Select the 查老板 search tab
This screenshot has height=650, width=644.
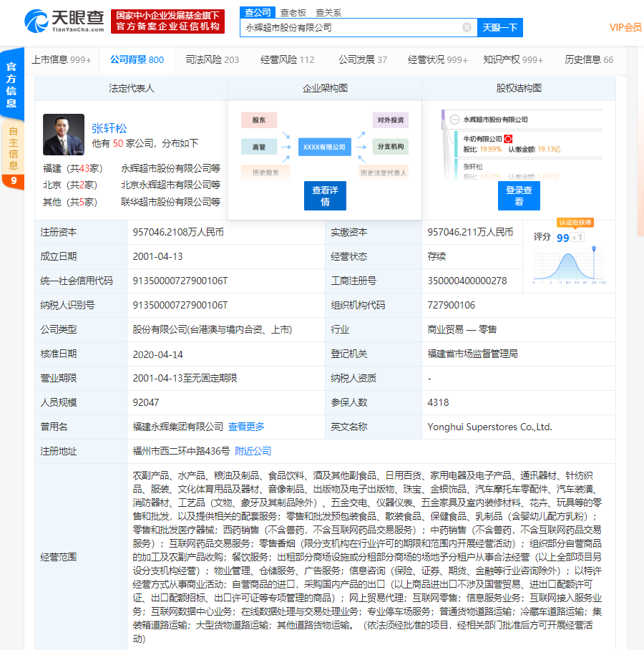pyautogui.click(x=293, y=13)
